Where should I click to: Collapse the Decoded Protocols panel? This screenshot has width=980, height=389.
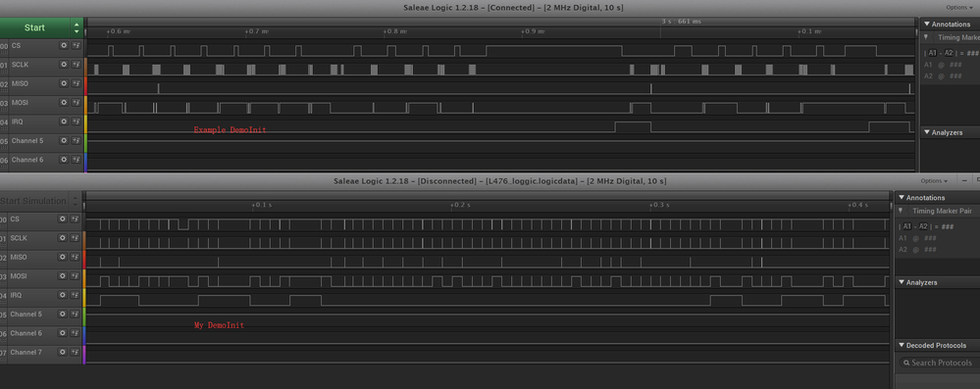pyautogui.click(x=902, y=345)
